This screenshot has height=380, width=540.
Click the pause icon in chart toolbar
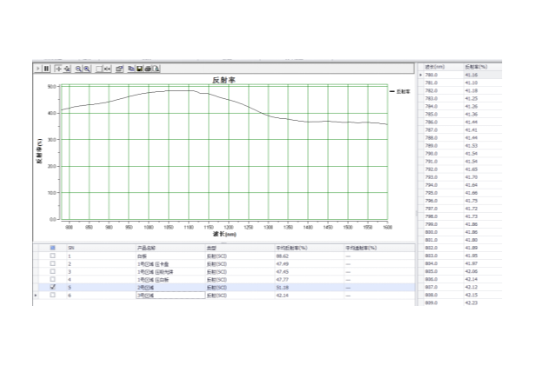click(46, 69)
